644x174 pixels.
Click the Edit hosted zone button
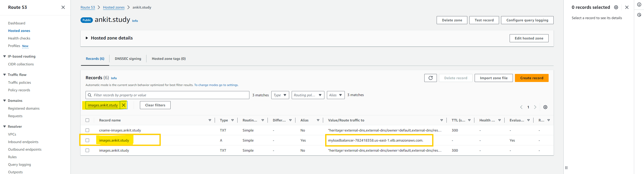(x=529, y=38)
